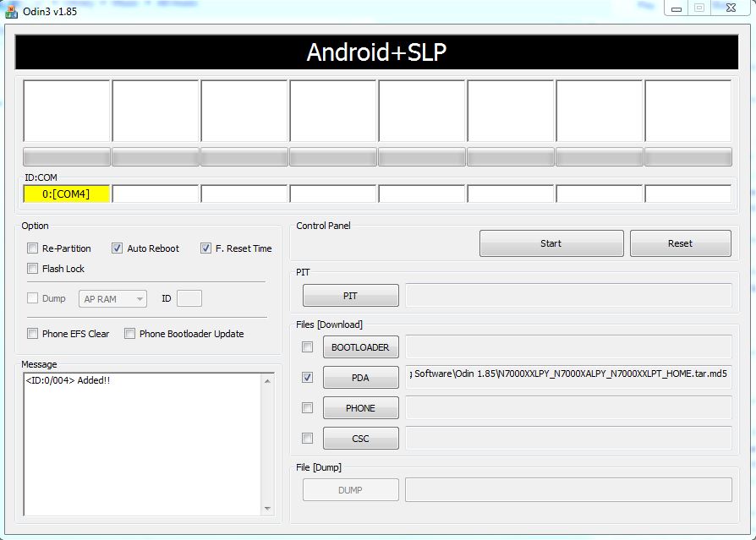Click the Odin3 app icon in title bar
The image size is (756, 540).
tap(11, 11)
